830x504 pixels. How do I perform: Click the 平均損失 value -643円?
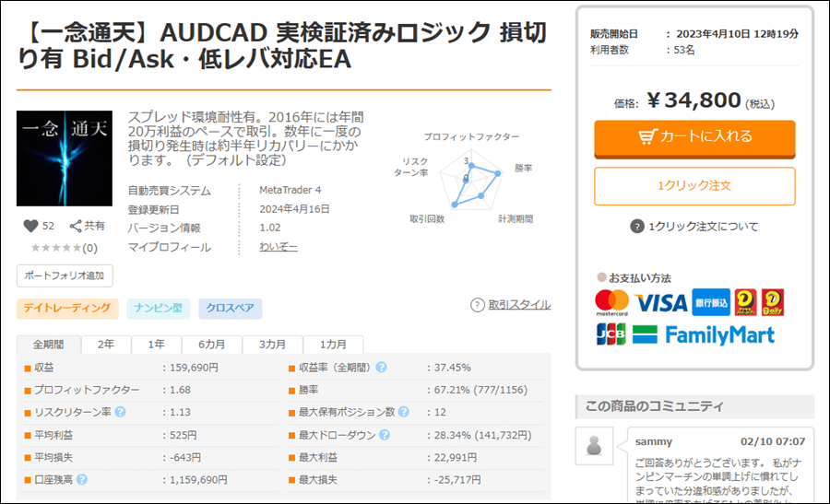pos(185,457)
